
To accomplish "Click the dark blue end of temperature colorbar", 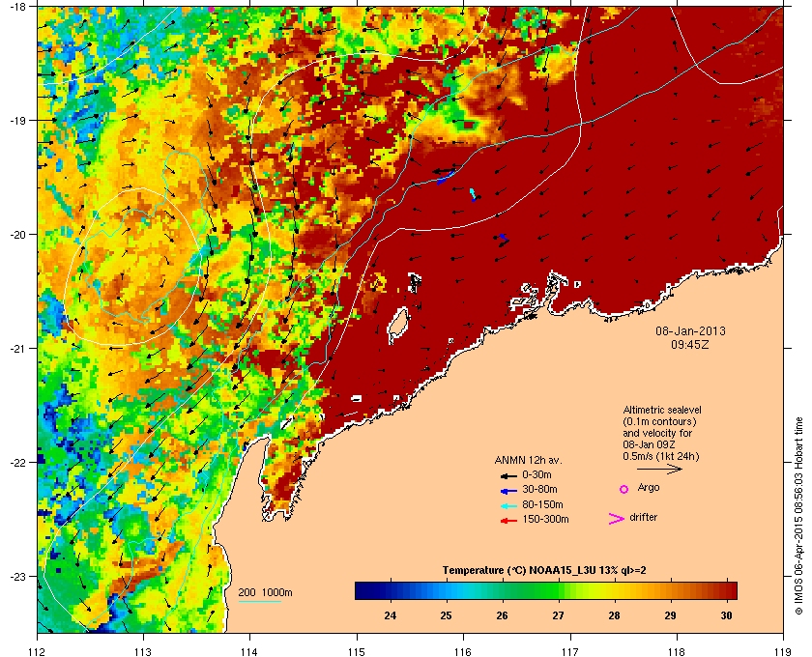I will [x=362, y=590].
